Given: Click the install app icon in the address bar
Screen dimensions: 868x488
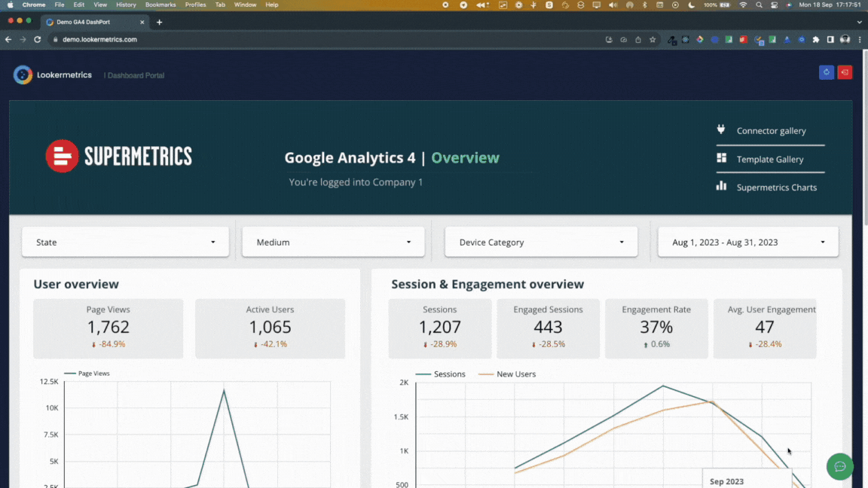Looking at the screenshot, I should click(609, 39).
